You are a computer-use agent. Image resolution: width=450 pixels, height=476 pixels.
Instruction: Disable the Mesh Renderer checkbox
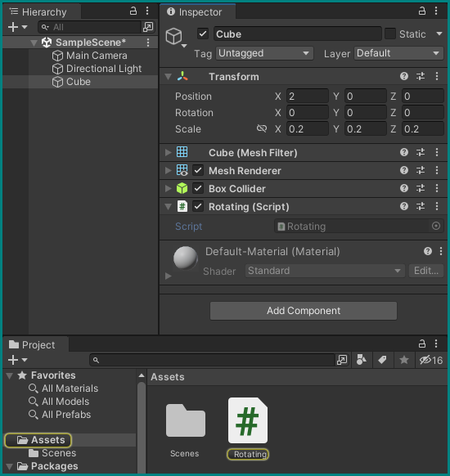click(198, 170)
